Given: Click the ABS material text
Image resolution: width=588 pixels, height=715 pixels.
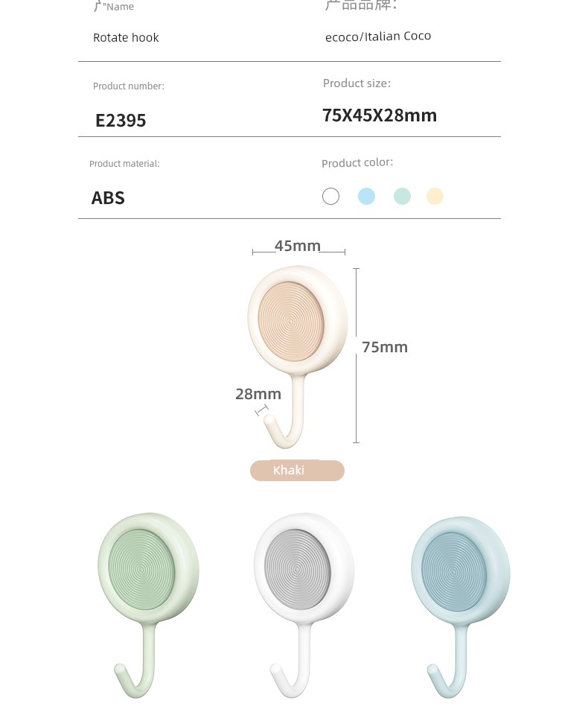Looking at the screenshot, I should tap(108, 198).
